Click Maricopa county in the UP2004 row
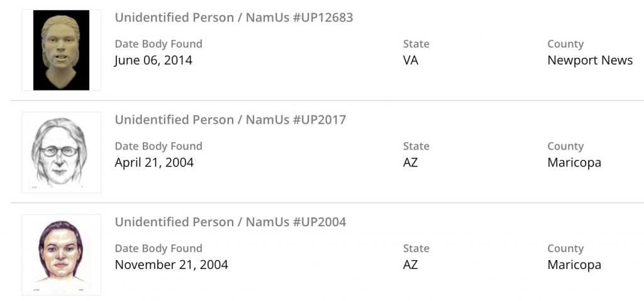This screenshot has height=301, width=644. pos(574,265)
